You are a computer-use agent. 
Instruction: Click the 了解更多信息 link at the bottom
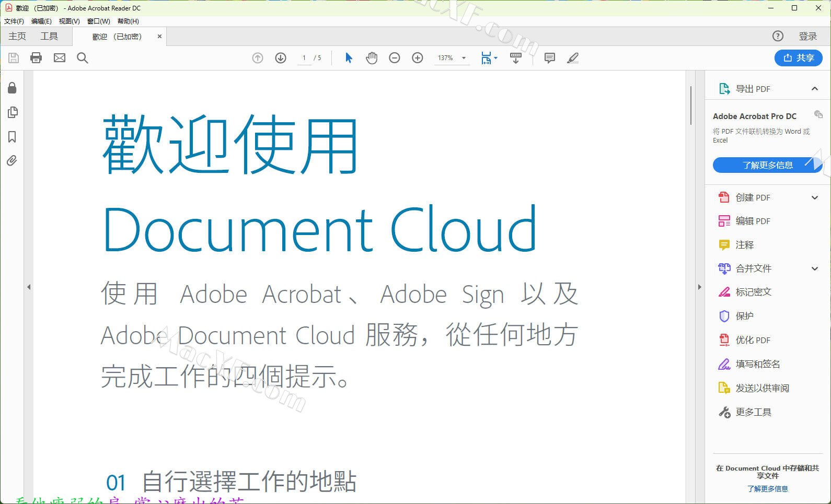point(767,489)
